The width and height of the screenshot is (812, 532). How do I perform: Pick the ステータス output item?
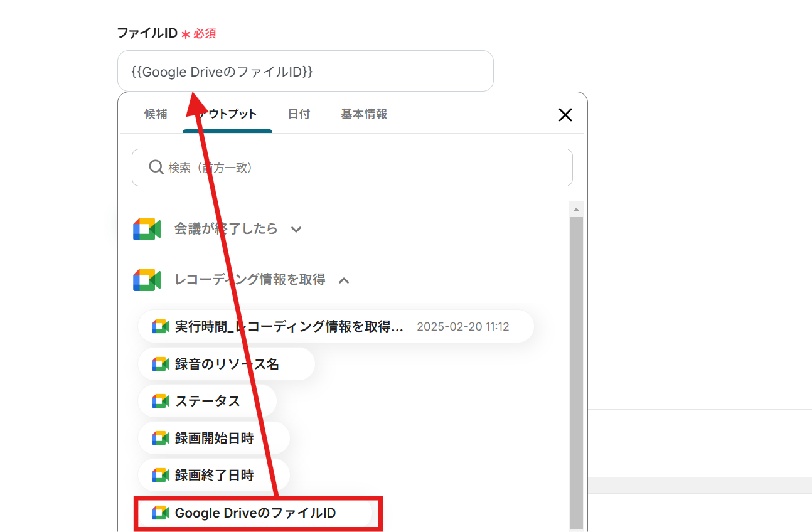point(207,401)
